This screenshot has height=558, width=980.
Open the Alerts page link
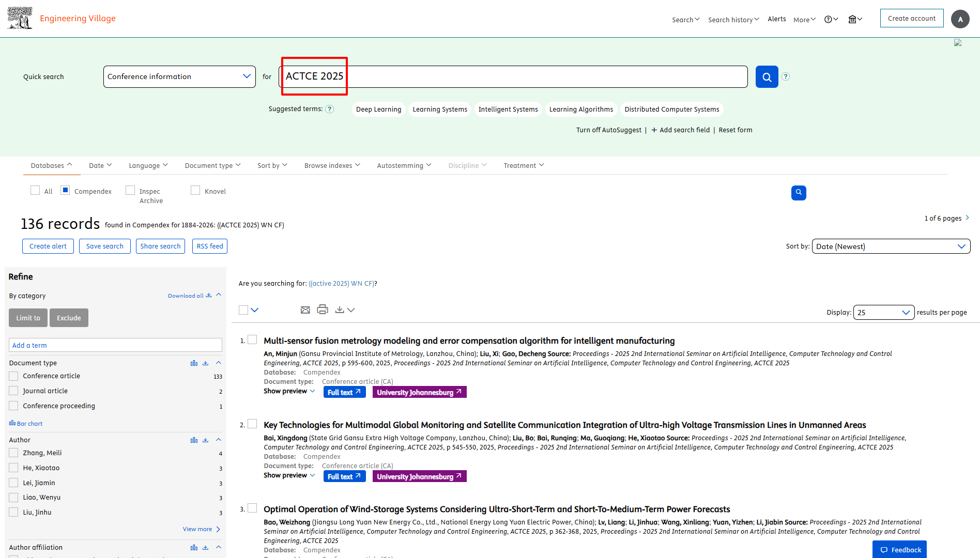(x=777, y=19)
